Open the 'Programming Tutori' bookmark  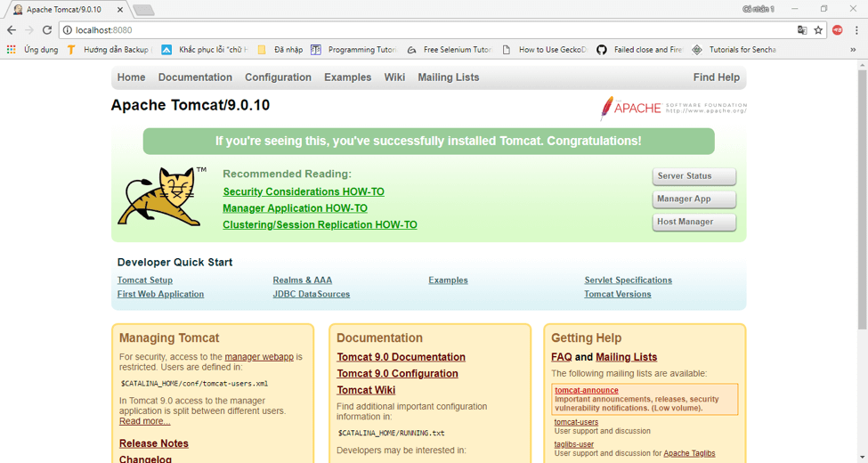click(353, 49)
